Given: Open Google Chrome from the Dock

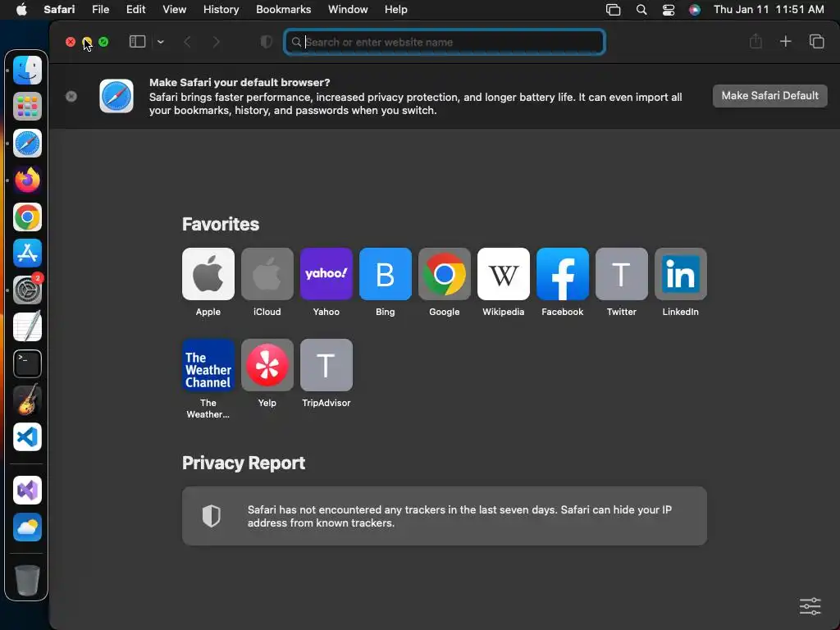Looking at the screenshot, I should coord(27,217).
